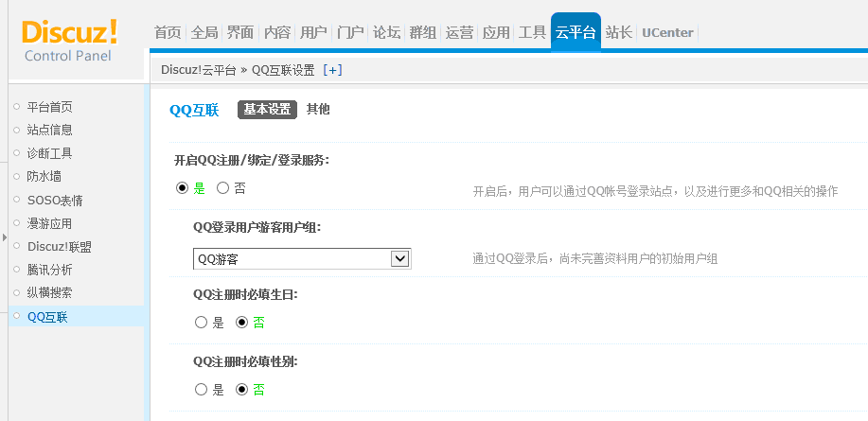Select QQ互联 in sidebar
The width and height of the screenshot is (868, 421).
coord(47,317)
